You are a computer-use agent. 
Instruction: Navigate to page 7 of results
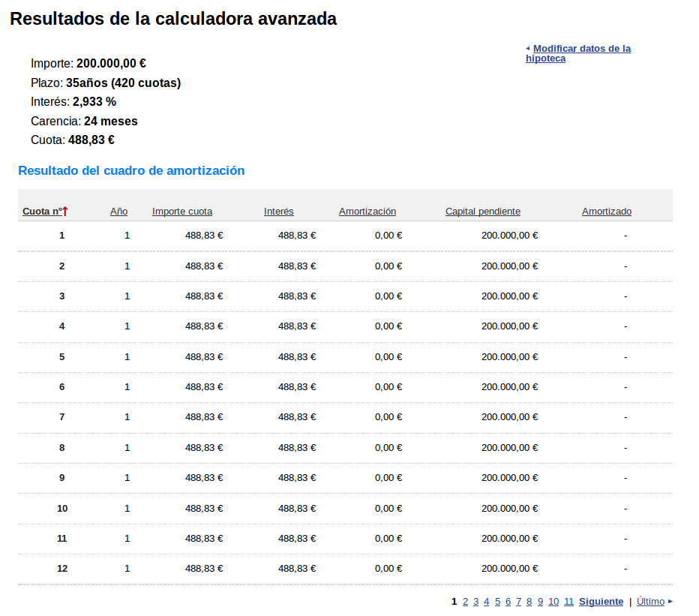[x=518, y=602]
